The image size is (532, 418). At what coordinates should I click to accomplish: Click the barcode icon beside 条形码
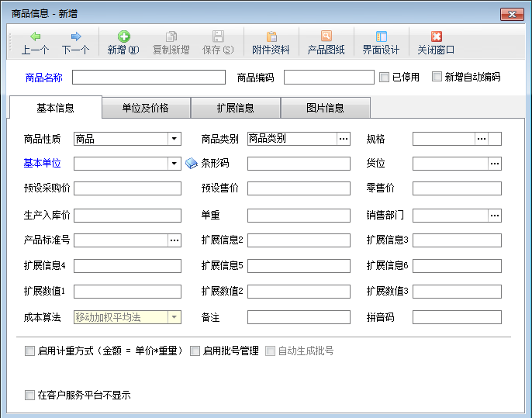(x=192, y=164)
